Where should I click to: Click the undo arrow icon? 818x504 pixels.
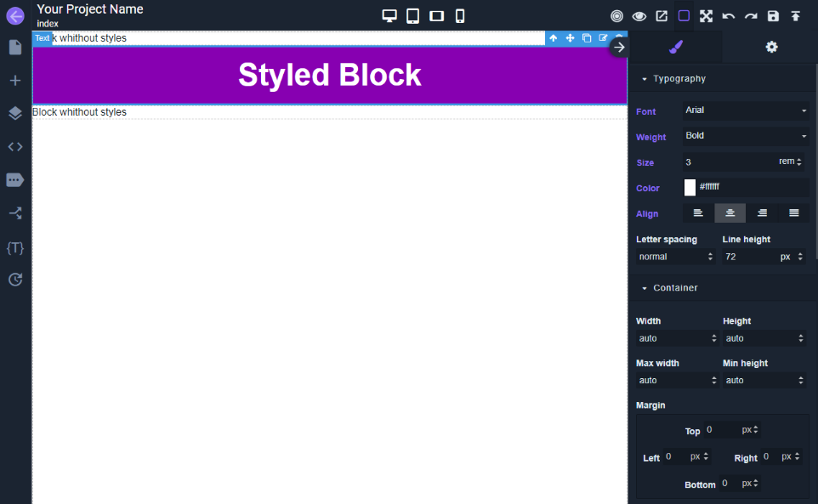(728, 15)
